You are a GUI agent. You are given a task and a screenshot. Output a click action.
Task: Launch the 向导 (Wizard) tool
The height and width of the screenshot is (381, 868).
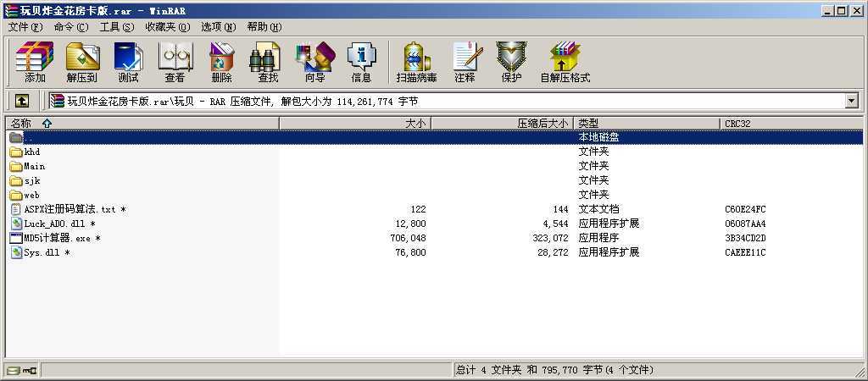click(315, 62)
